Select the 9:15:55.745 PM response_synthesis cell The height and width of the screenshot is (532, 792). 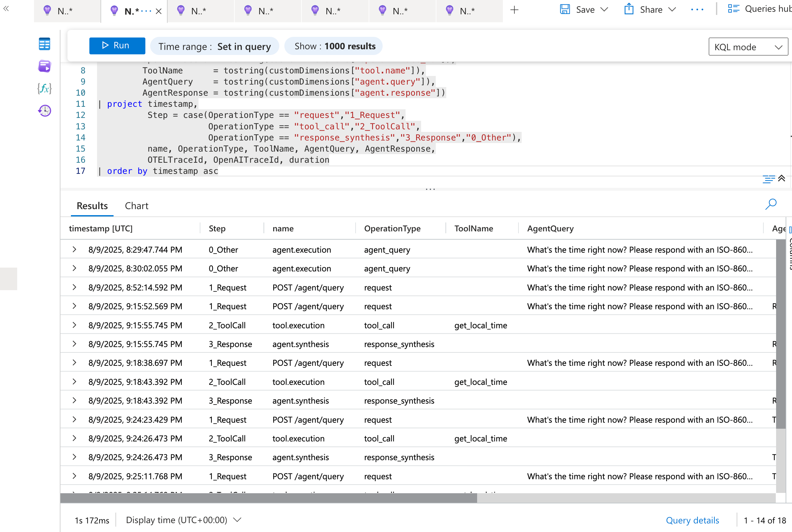pyautogui.click(x=399, y=344)
